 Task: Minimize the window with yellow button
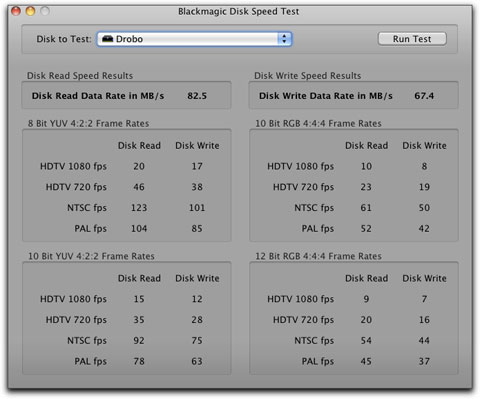coord(30,11)
